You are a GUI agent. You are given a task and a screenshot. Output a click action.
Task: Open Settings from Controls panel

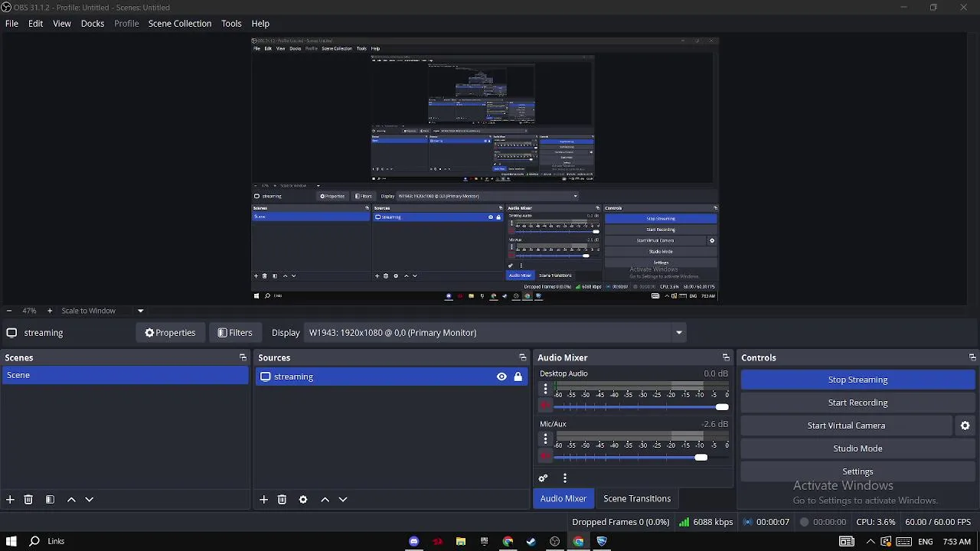coord(857,471)
